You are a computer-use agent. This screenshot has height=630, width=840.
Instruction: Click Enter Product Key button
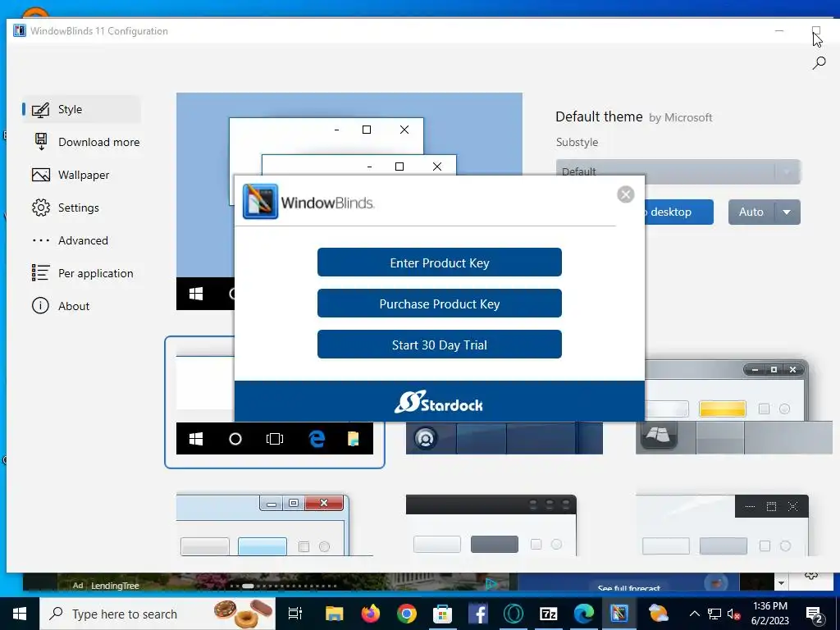point(440,262)
